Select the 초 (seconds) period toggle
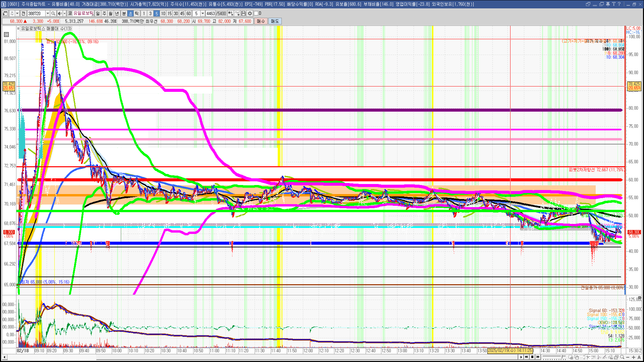Image resolution: width=644 pixels, height=362 pixels. tap(130, 13)
